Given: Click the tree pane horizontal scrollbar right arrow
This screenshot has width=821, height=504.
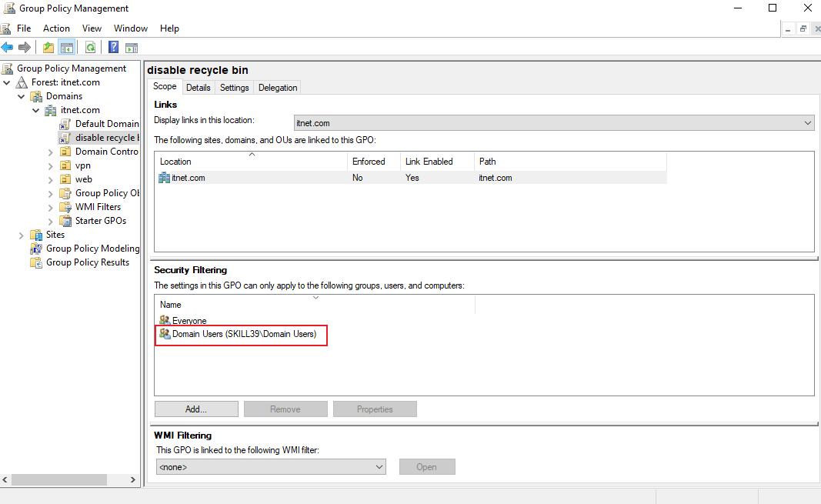Looking at the screenshot, I should [133, 479].
